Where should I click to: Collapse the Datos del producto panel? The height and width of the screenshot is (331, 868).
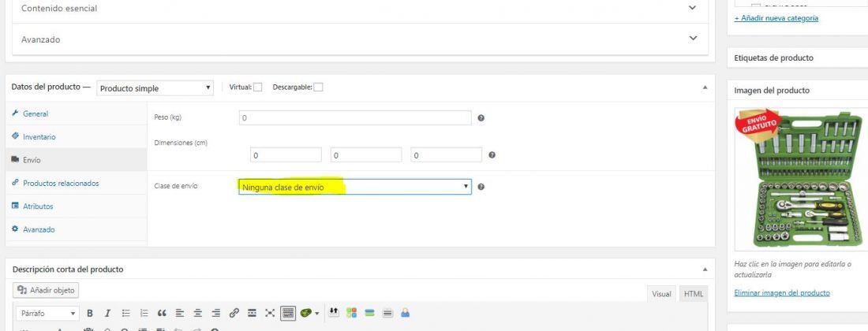tap(705, 87)
